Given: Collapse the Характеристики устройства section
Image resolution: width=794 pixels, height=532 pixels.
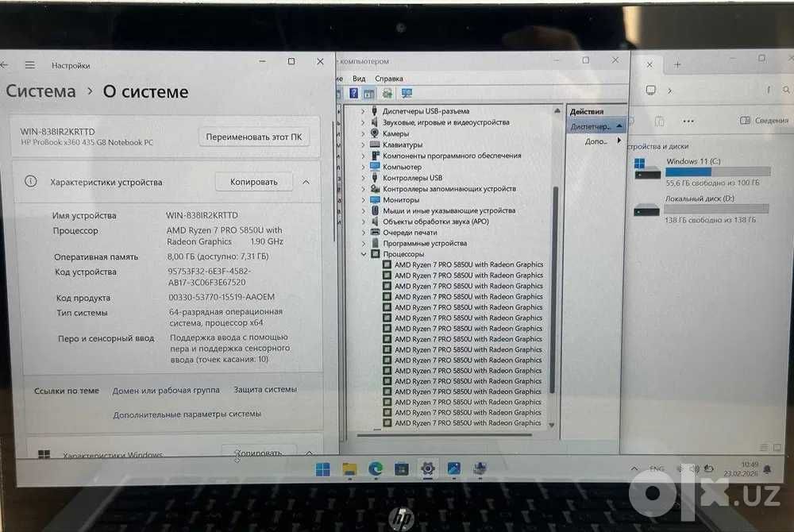Looking at the screenshot, I should (x=306, y=182).
